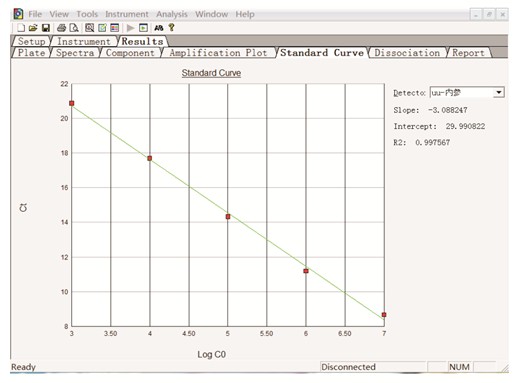Click the green analyze play icon

coord(143,28)
